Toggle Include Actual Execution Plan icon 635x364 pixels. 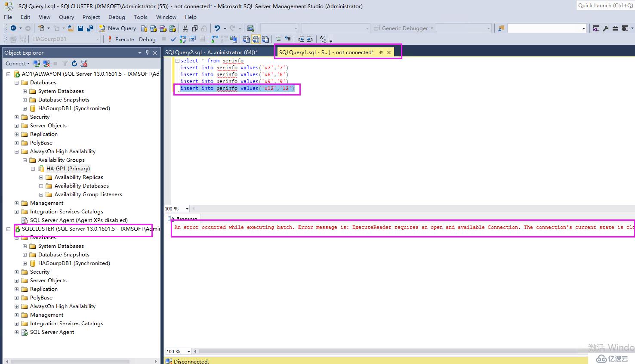tap(215, 39)
